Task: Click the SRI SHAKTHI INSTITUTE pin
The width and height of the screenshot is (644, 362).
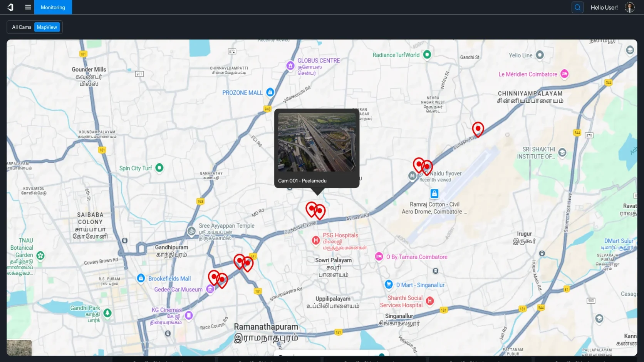Action: pos(562,152)
